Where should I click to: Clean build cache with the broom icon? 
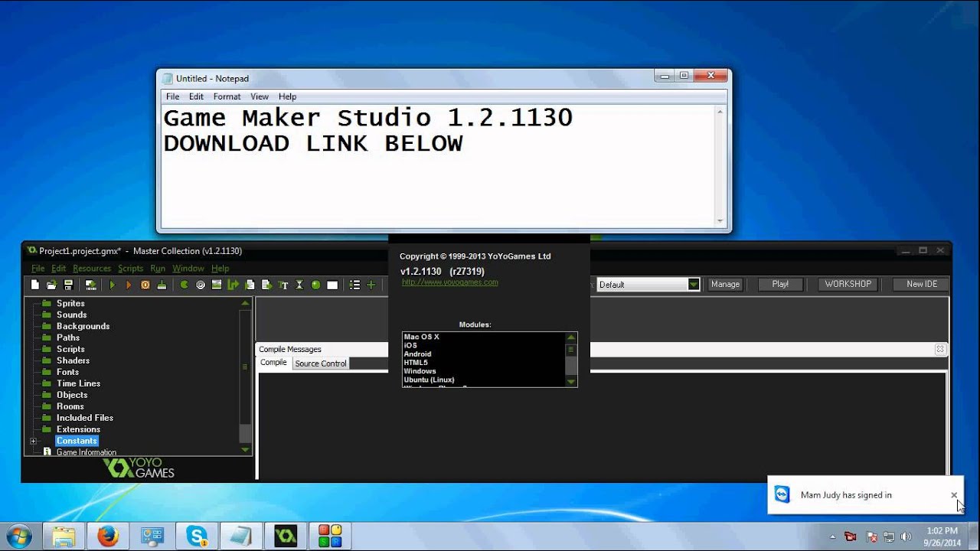click(162, 285)
